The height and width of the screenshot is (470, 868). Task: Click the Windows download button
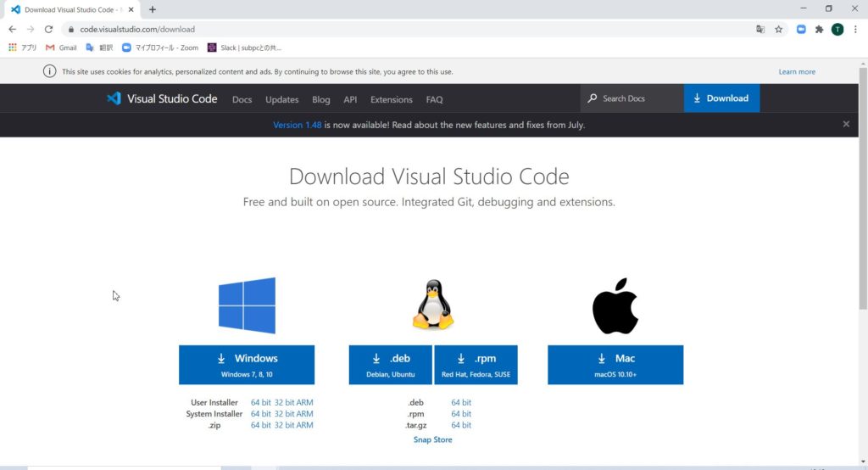(247, 365)
